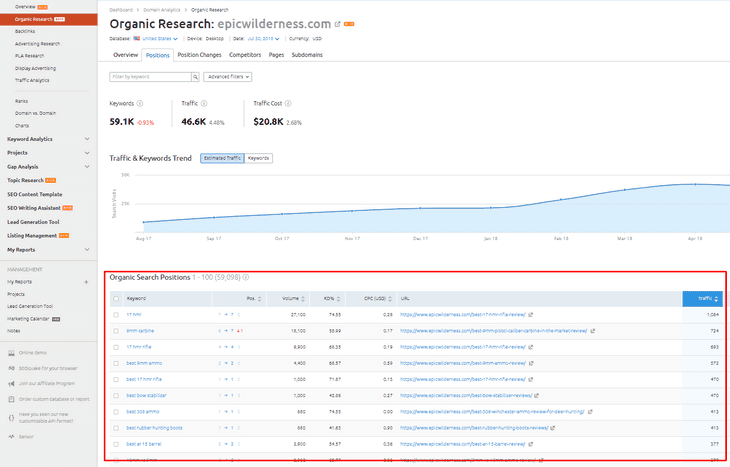Open external link icon for 9mm carbine URL
The height and width of the screenshot is (467, 730).
point(593,331)
